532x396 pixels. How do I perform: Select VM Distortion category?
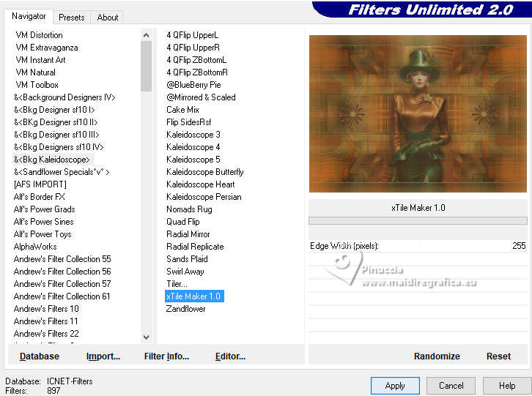tap(40, 35)
